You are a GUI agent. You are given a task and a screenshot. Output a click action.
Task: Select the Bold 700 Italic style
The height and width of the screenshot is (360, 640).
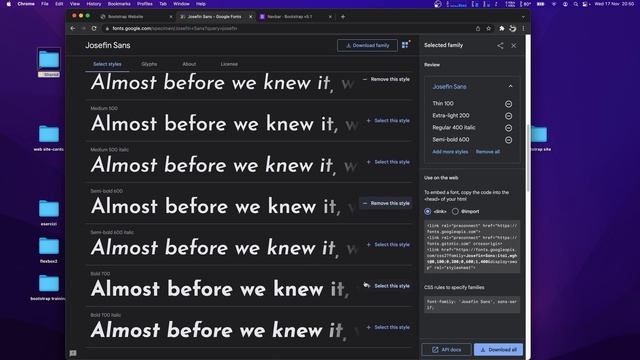pos(388,327)
